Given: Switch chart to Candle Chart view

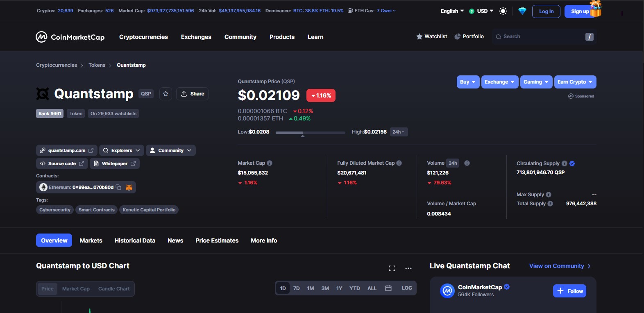Looking at the screenshot, I should pos(114,289).
